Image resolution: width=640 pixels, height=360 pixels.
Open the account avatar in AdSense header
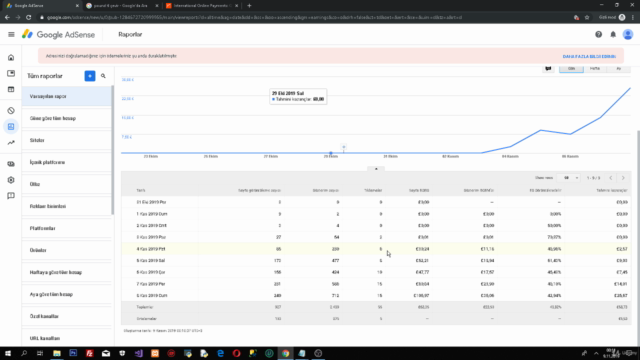coord(628,35)
